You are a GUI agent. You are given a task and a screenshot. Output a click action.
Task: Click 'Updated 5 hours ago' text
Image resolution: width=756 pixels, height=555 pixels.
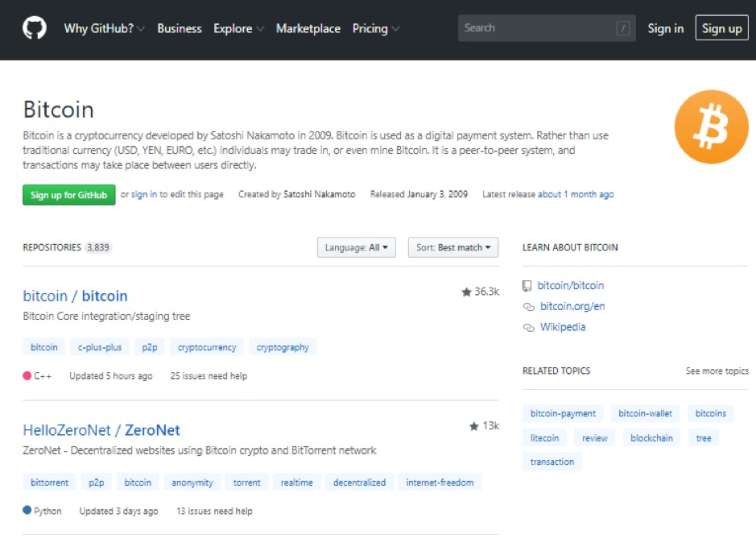click(111, 376)
